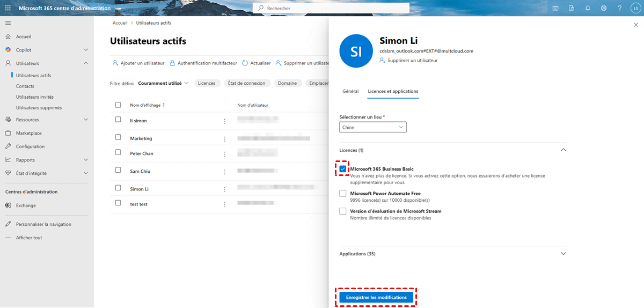
Task: Click Ajouter un utilisateur
Action: (138, 63)
